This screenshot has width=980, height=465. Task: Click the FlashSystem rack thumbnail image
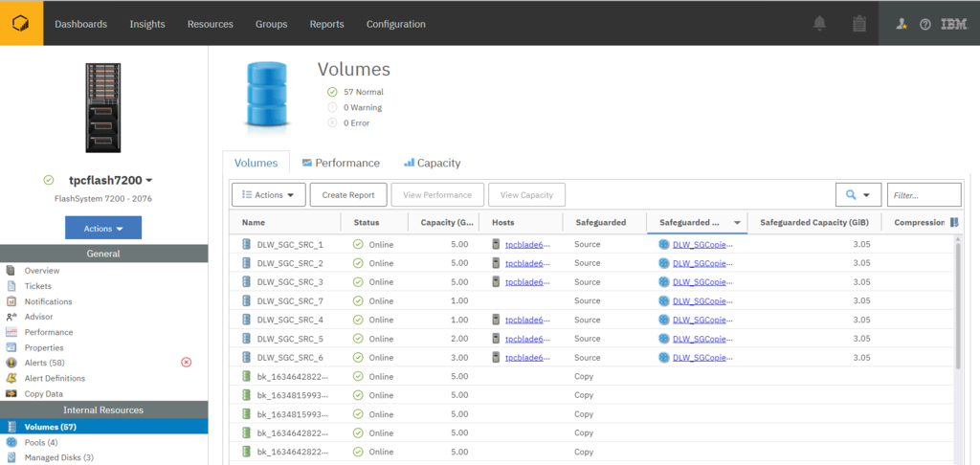(103, 107)
